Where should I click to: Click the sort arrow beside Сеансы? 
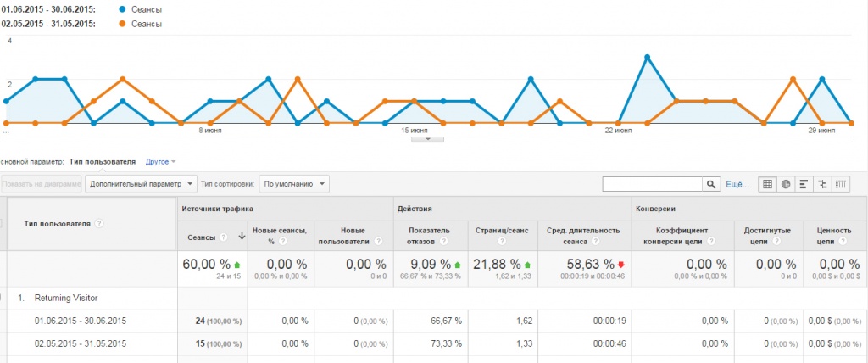[x=242, y=236]
